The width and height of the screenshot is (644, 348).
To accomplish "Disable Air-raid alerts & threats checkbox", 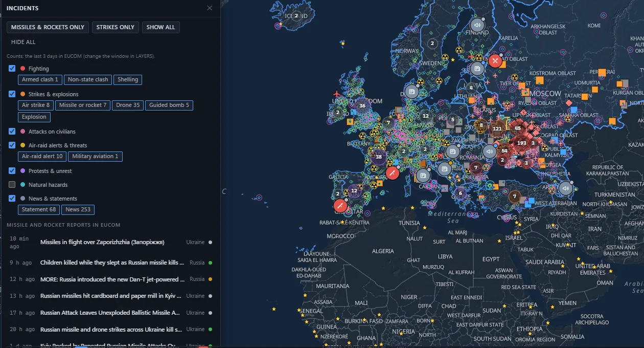I will tap(12, 145).
